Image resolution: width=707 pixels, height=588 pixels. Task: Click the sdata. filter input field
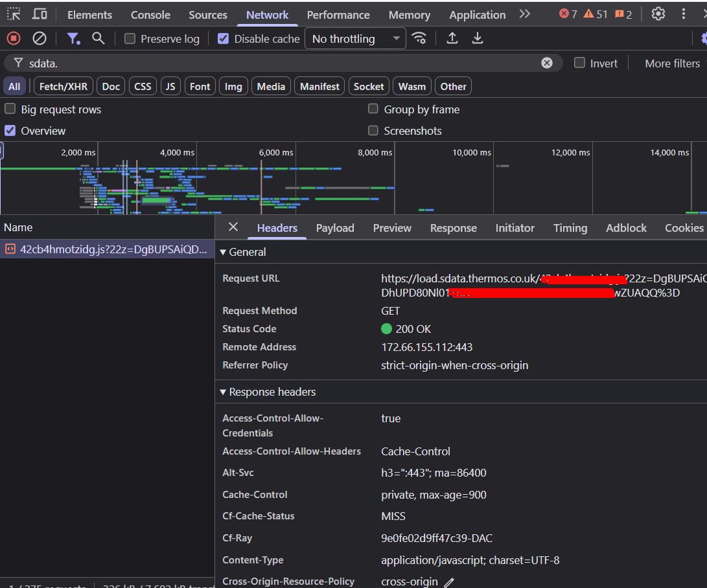[x=283, y=63]
